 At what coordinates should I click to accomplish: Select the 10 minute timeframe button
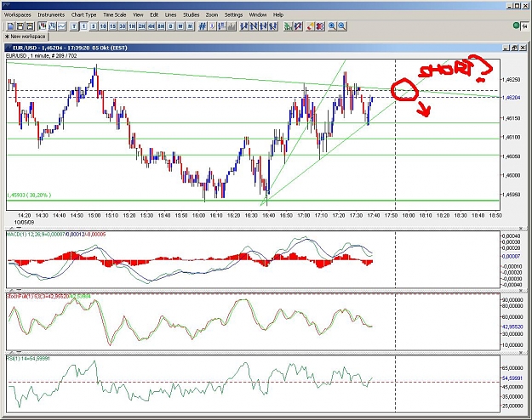(x=103, y=26)
